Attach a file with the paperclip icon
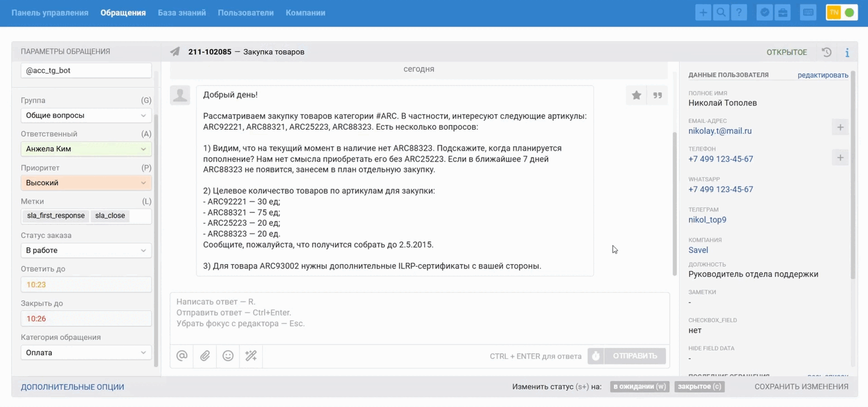The image size is (868, 407). click(205, 356)
